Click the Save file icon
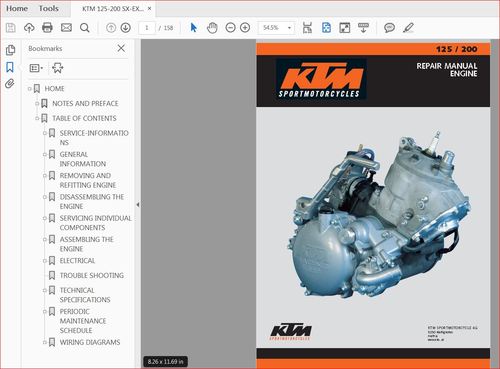 tap(11, 28)
